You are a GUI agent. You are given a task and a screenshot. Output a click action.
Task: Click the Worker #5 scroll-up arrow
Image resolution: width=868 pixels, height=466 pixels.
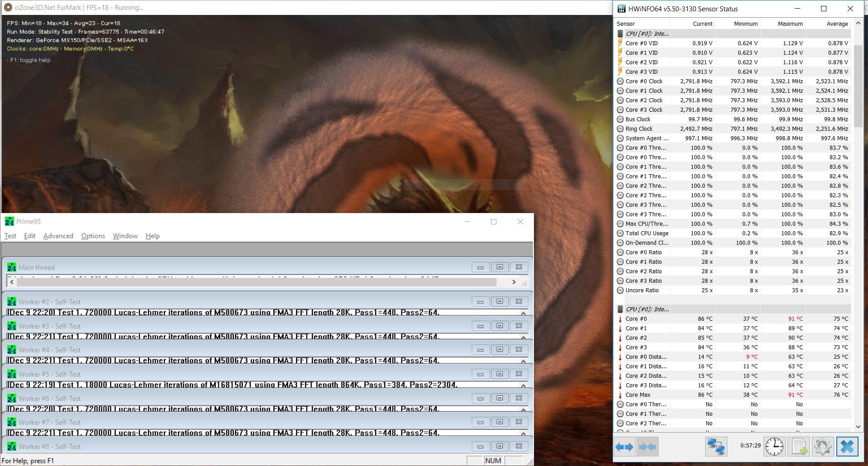[x=524, y=385]
